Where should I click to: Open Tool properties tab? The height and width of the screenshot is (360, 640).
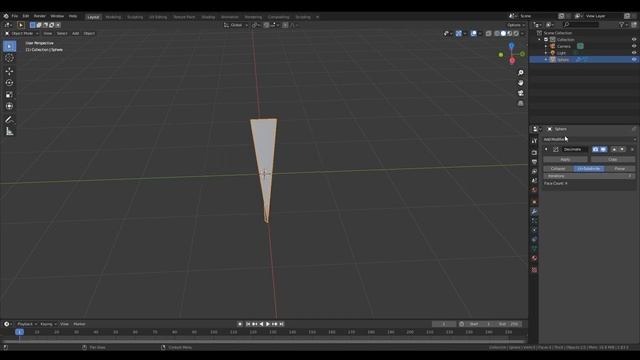[x=534, y=141]
